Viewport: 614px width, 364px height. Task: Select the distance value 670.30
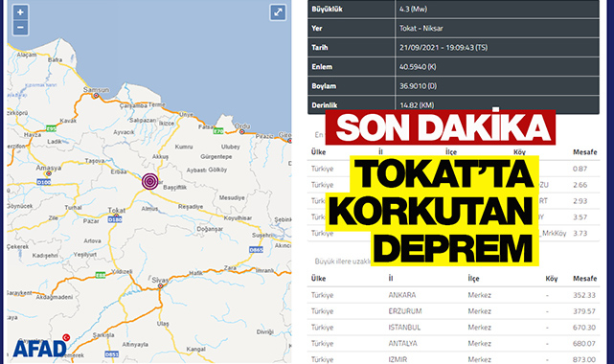pos(584,328)
